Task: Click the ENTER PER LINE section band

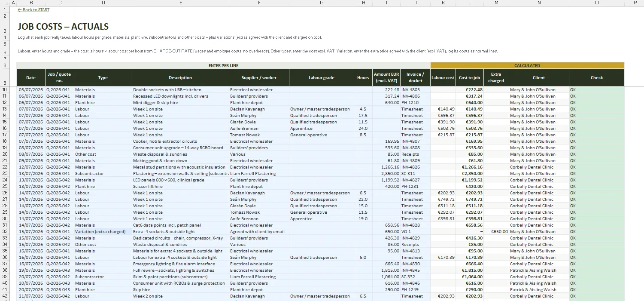Action: pos(223,65)
